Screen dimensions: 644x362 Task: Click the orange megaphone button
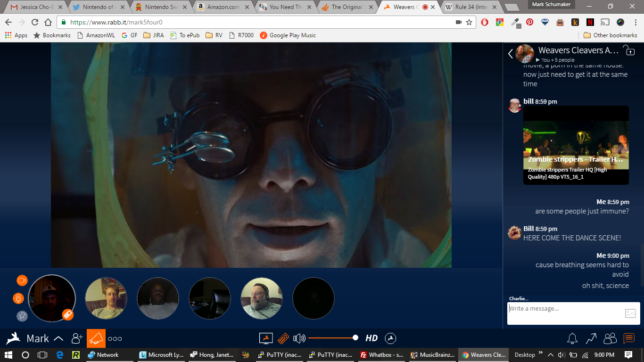[96, 338]
